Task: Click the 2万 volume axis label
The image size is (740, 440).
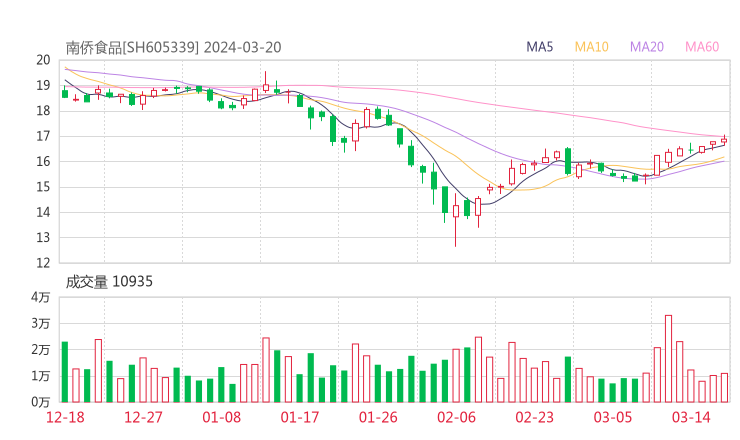Action: coord(41,349)
